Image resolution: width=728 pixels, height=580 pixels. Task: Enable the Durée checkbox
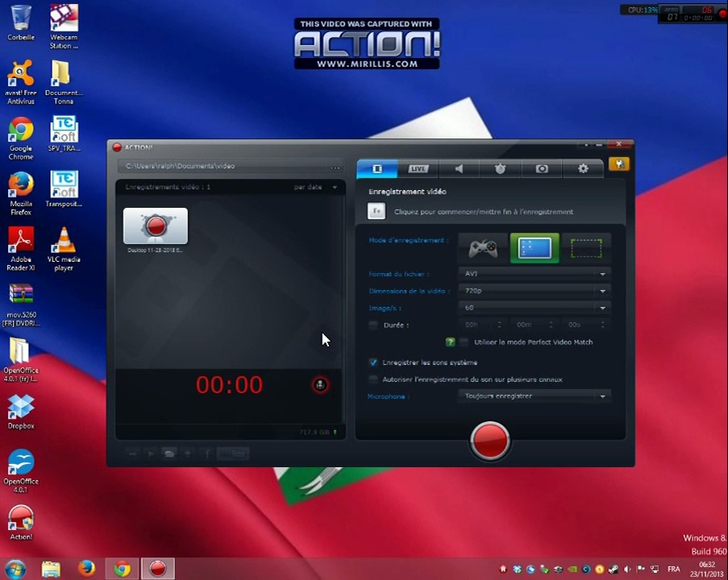click(x=372, y=325)
